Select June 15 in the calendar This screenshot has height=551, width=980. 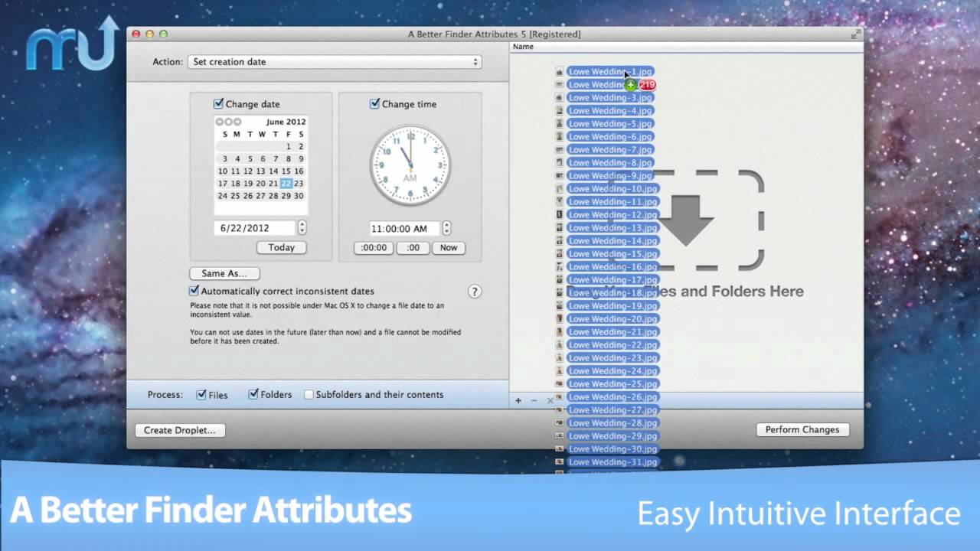coord(286,171)
